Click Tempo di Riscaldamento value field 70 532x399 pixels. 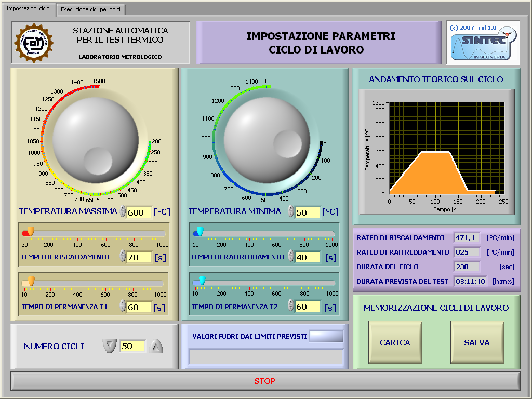139,257
